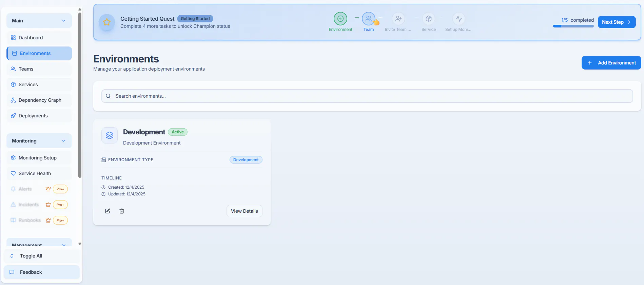Click the search magnifier icon
Screen dimensions: 644x285
[108, 96]
